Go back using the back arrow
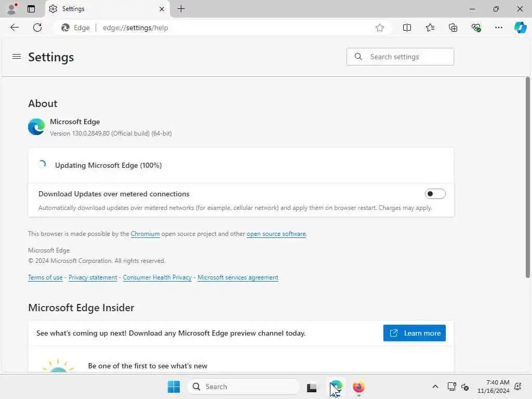The height and width of the screenshot is (399, 532). click(15, 28)
